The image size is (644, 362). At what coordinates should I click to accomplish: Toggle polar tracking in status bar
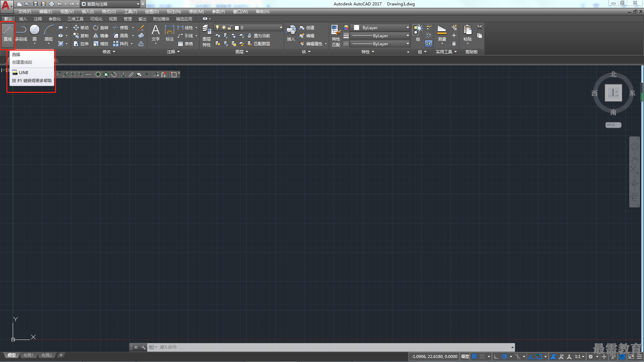click(x=504, y=357)
